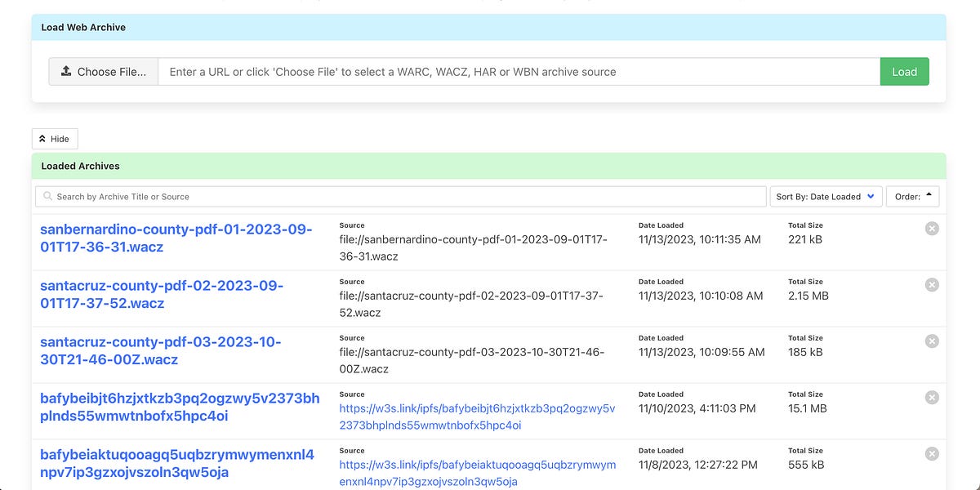Screen dimensions: 980x490
Task: Remove the santacruz-county-pdf-03 archive via X icon
Action: 932,341
